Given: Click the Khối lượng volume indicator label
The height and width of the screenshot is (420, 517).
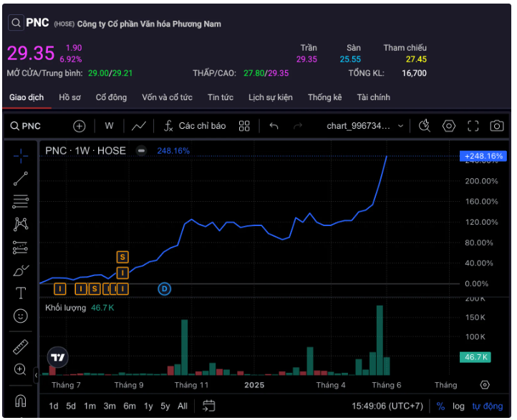Looking at the screenshot, I should click(66, 308).
